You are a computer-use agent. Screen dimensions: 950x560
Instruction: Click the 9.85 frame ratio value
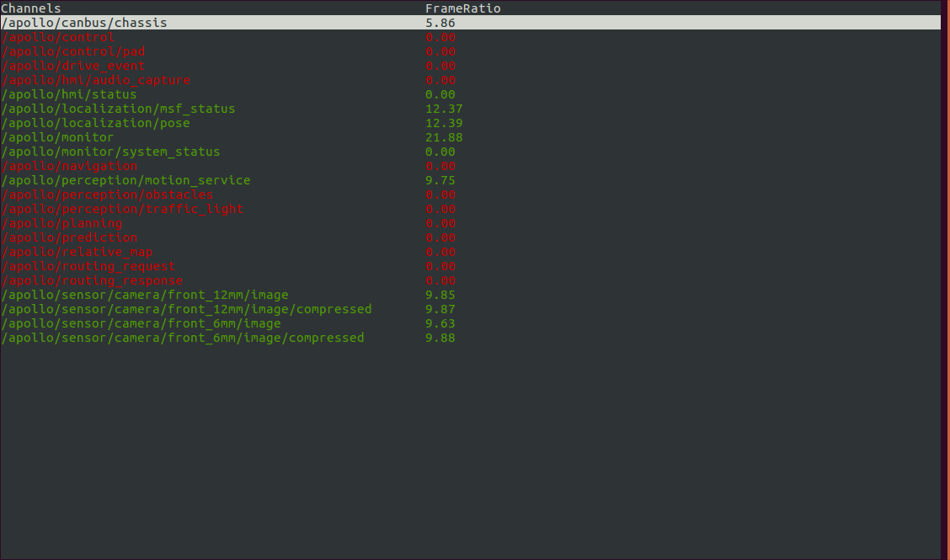click(440, 295)
